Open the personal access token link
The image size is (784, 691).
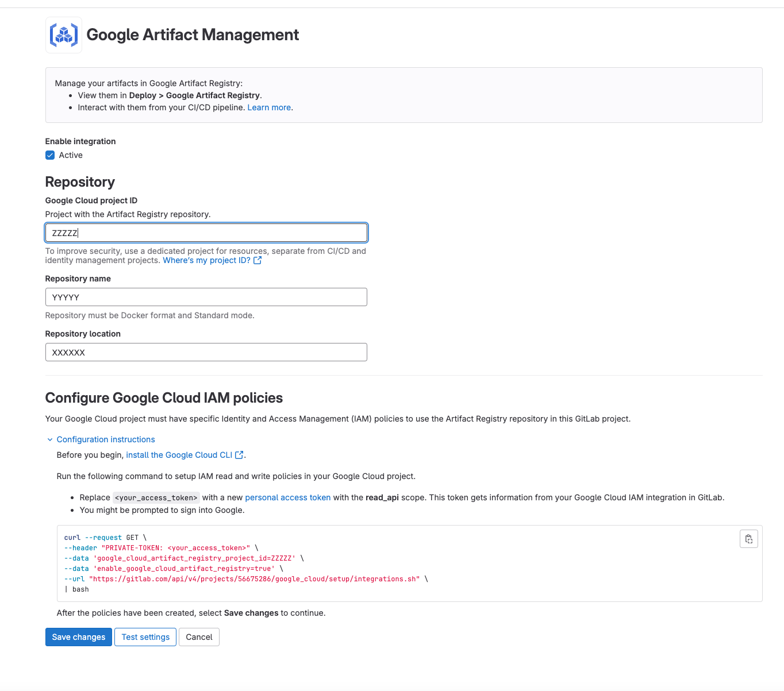click(x=287, y=497)
